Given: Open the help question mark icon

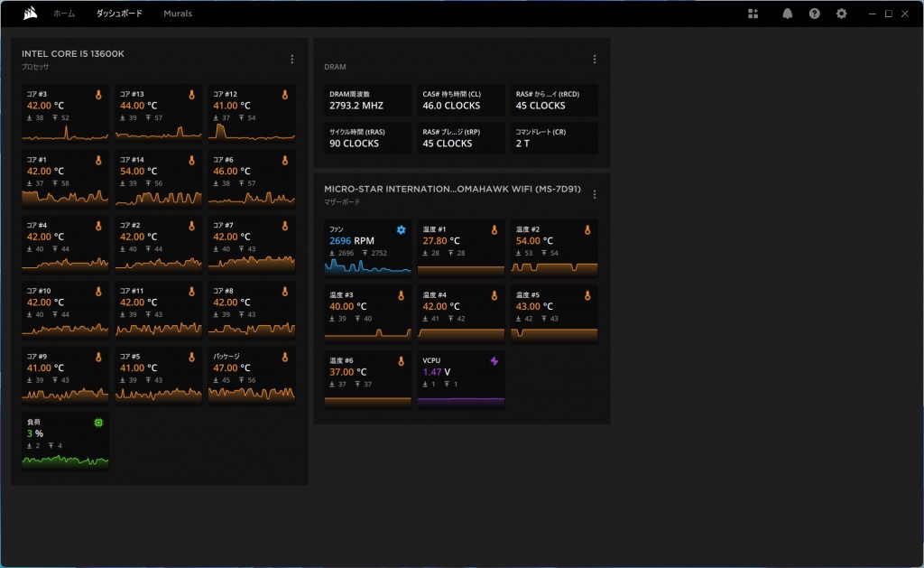Looking at the screenshot, I should [x=815, y=14].
